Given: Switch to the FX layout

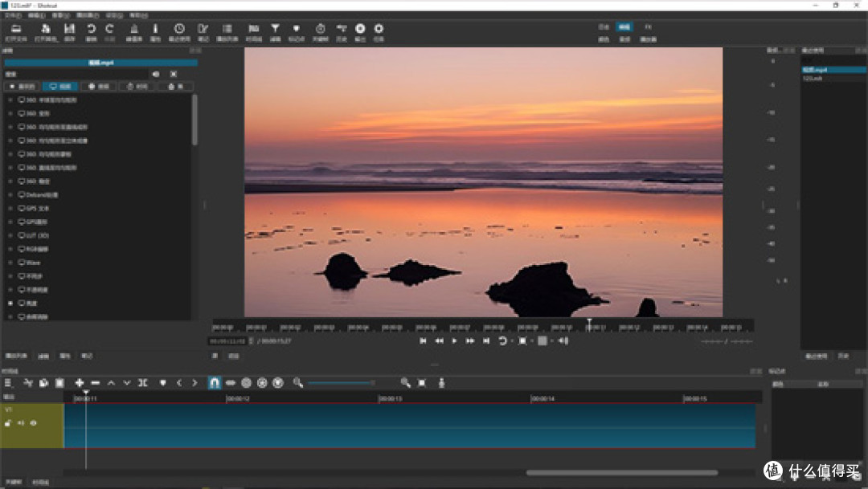Looking at the screenshot, I should click(x=648, y=27).
